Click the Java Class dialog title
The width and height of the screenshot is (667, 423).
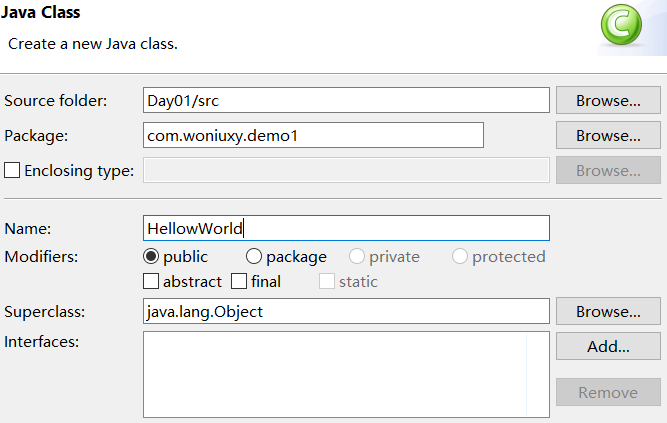click(43, 13)
